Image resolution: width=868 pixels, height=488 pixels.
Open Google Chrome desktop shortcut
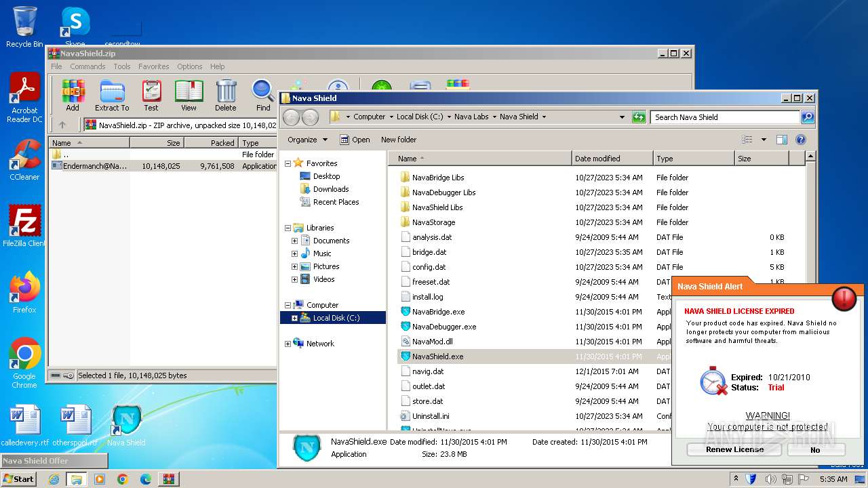[x=24, y=363]
